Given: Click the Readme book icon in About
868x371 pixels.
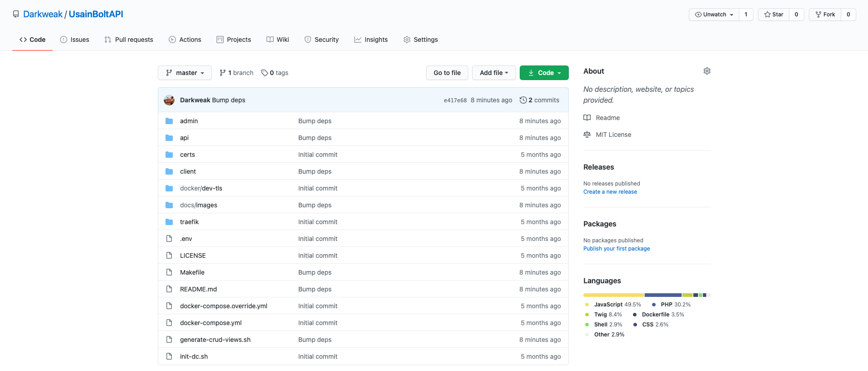Looking at the screenshot, I should 587,118.
